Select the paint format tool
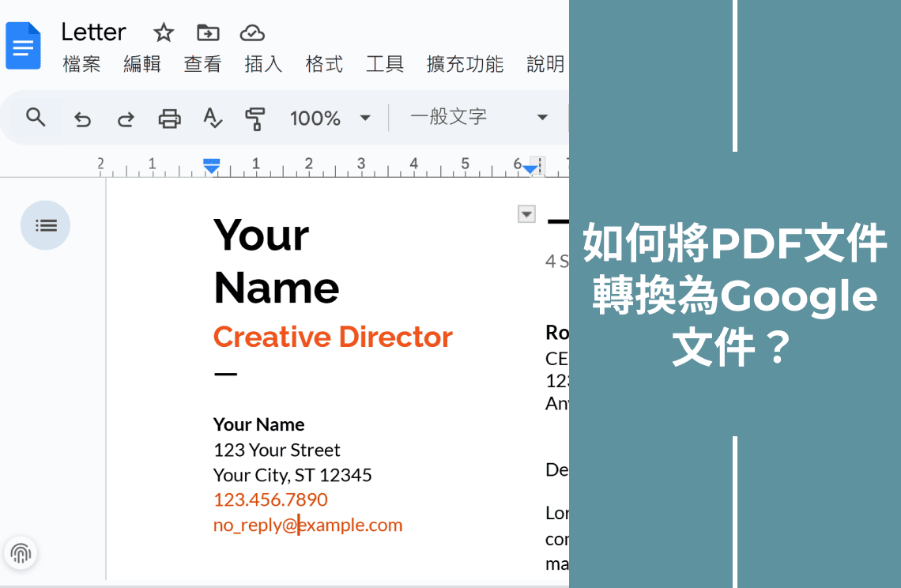Image resolution: width=901 pixels, height=588 pixels. coord(254,119)
